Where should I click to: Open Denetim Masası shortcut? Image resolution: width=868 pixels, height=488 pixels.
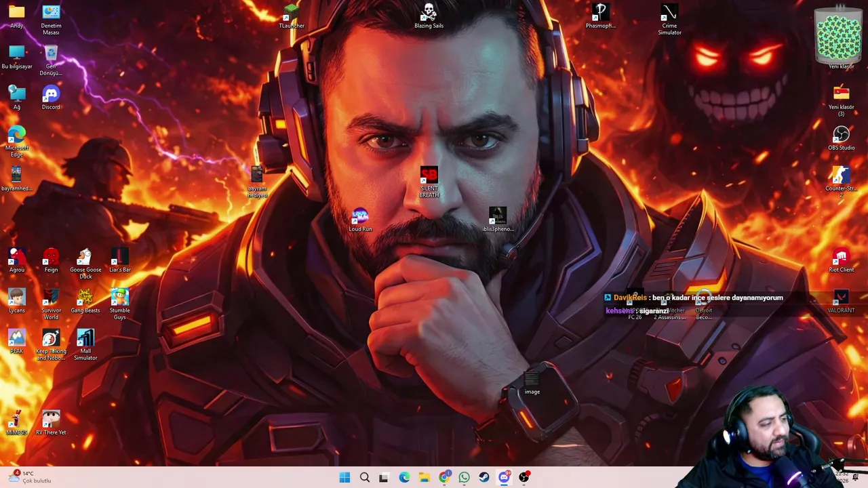point(51,20)
